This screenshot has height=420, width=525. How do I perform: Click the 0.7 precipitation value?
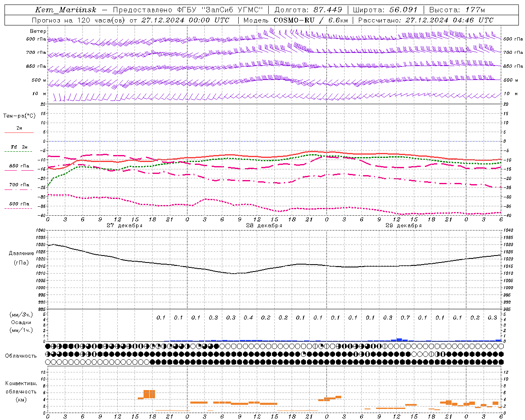pos(405,318)
